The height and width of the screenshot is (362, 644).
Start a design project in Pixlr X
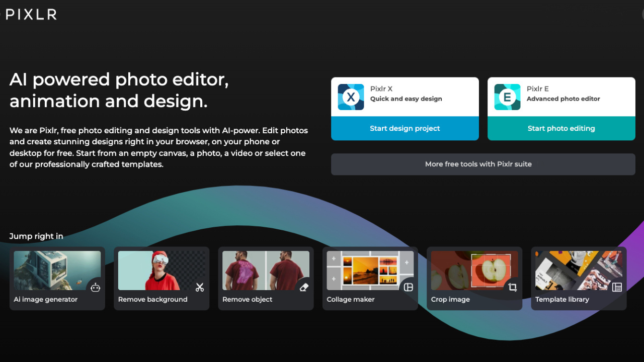[405, 128]
